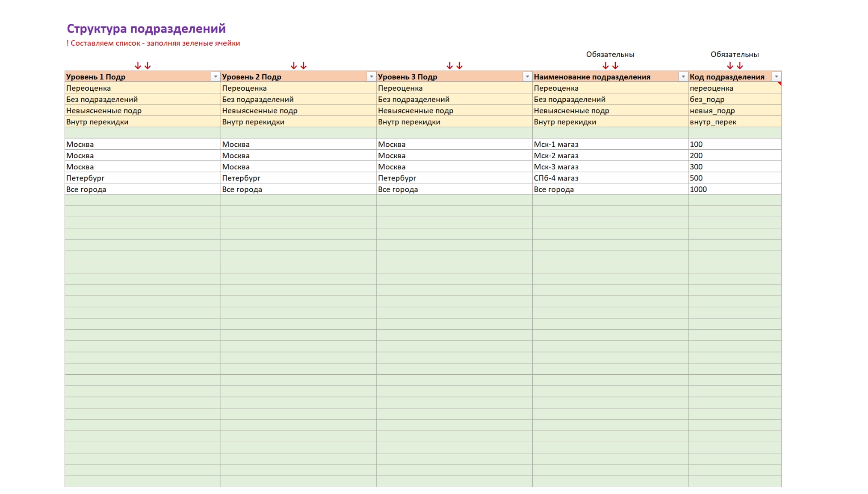Select the Мск-1 магаз cell
This screenshot has width=868, height=494.
coord(610,144)
